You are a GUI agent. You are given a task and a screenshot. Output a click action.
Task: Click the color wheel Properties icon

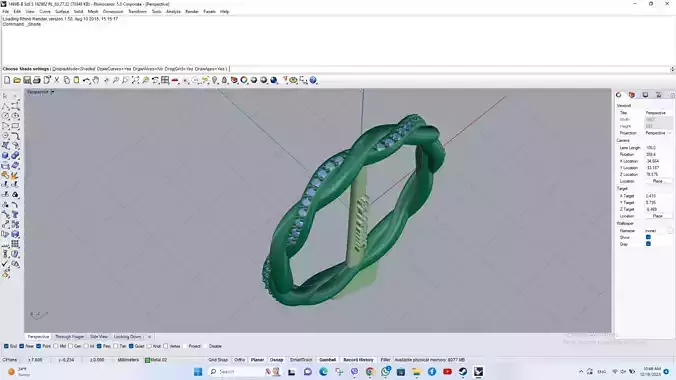[244, 80]
